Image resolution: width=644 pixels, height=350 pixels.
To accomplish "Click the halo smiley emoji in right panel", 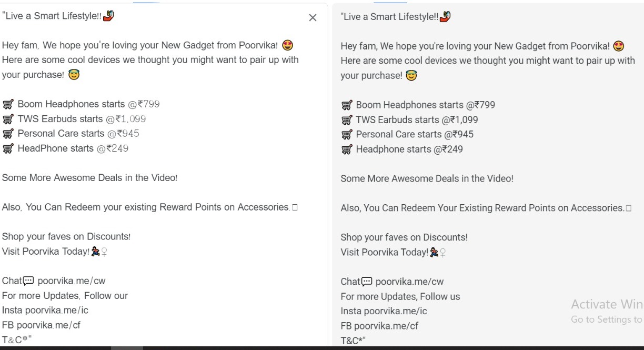I will pyautogui.click(x=412, y=76).
